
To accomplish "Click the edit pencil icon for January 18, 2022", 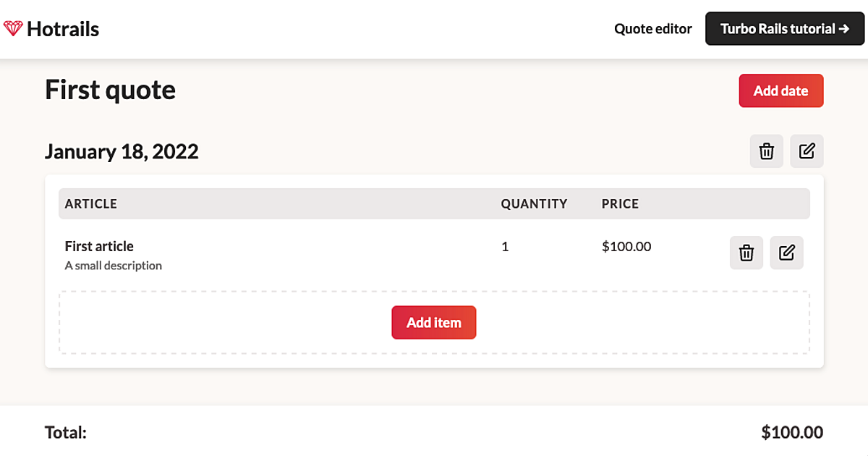I will pyautogui.click(x=807, y=151).
